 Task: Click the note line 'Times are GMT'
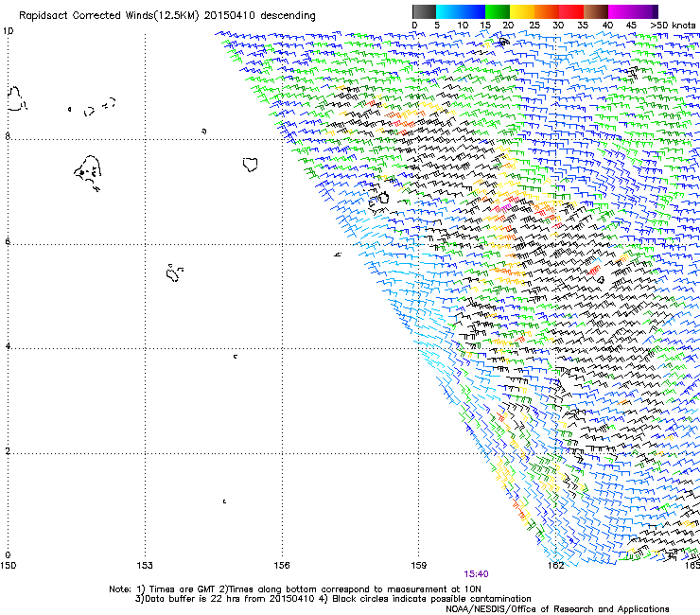pyautogui.click(x=182, y=589)
